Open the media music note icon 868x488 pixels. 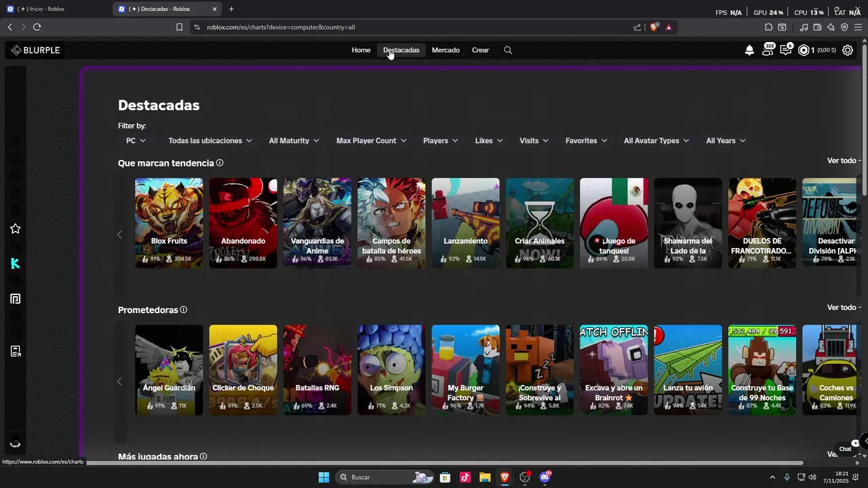pos(804,27)
